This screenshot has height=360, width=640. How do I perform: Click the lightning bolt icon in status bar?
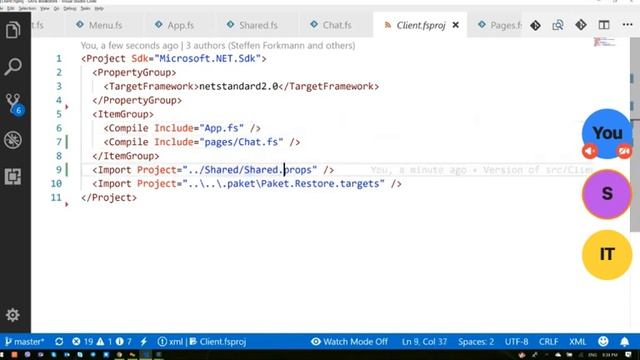tap(144, 342)
